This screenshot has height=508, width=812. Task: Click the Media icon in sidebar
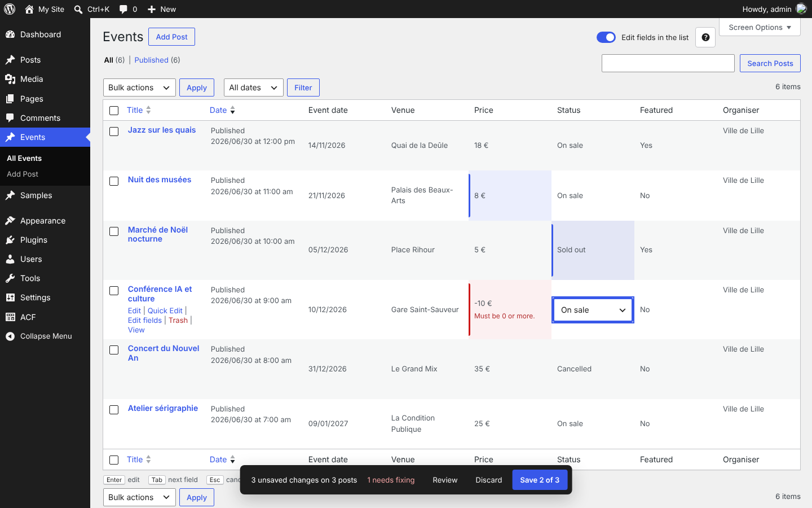(x=10, y=79)
